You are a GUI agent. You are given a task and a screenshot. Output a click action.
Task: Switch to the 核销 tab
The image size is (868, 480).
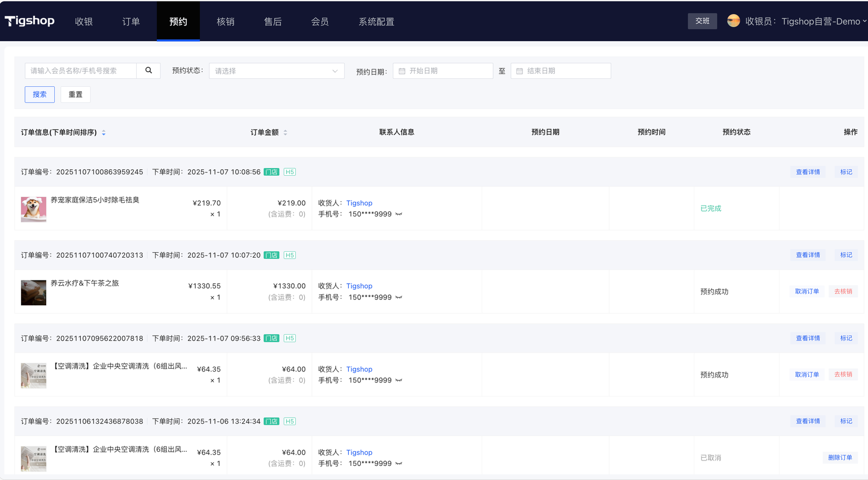225,22
